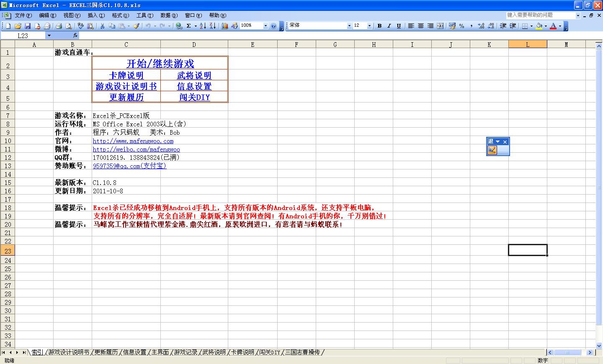Expand the Name Box L23 dropdown
This screenshot has height=364, width=603.
49,36
